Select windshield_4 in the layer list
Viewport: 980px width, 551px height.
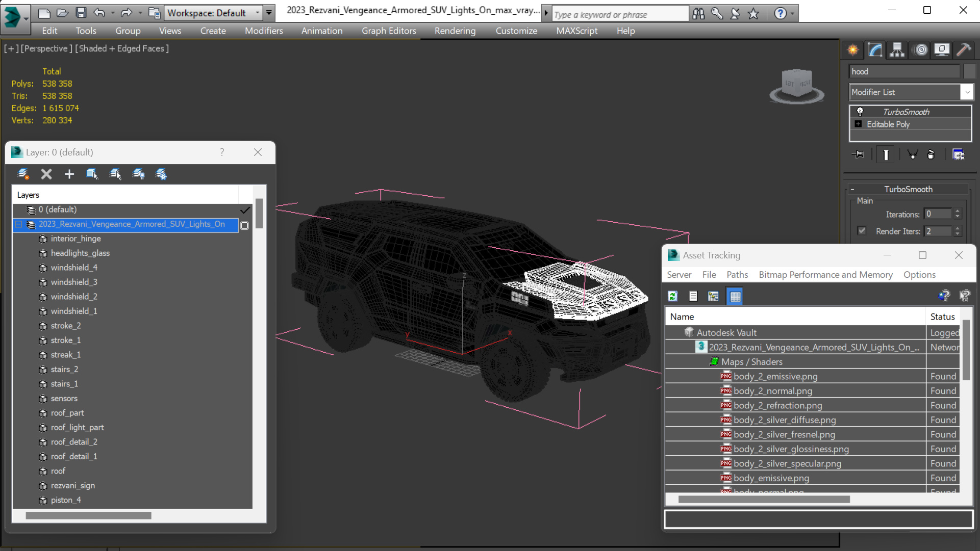(74, 268)
